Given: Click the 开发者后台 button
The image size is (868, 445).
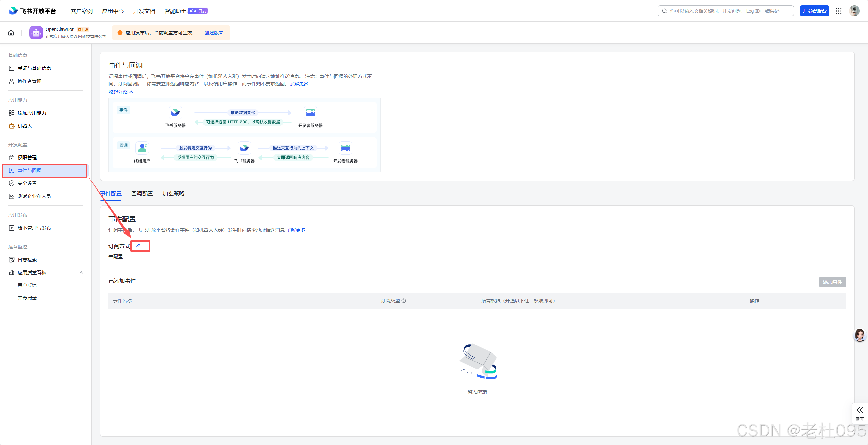Looking at the screenshot, I should 814,11.
